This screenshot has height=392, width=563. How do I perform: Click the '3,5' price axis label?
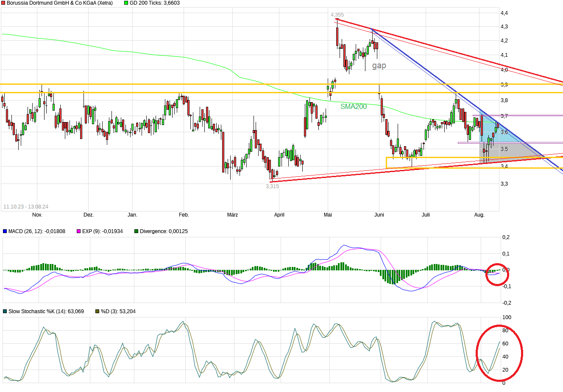504,149
